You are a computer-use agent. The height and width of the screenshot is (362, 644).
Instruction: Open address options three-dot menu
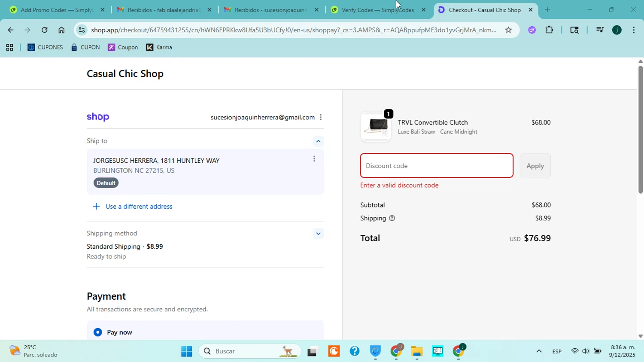[x=314, y=159]
